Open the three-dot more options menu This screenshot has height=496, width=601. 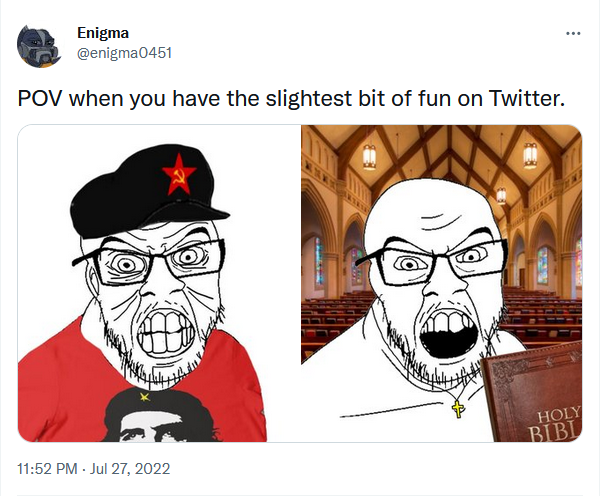click(x=573, y=34)
